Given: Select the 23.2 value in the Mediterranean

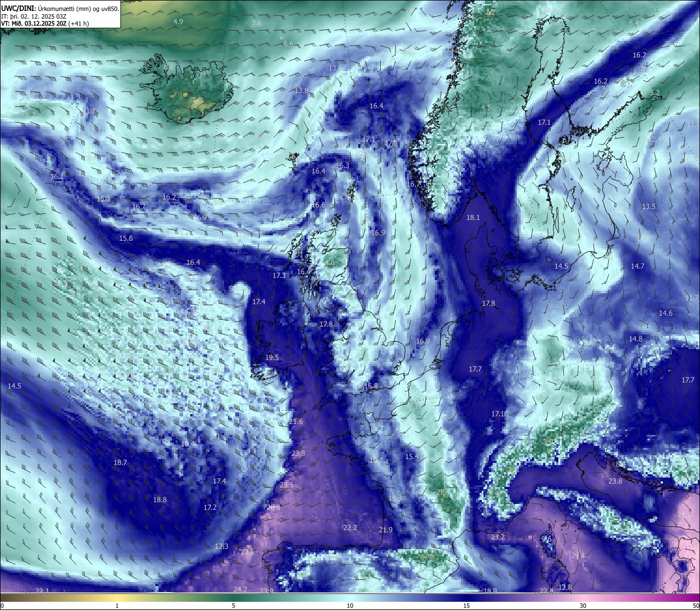Looking at the screenshot, I should point(498,537).
